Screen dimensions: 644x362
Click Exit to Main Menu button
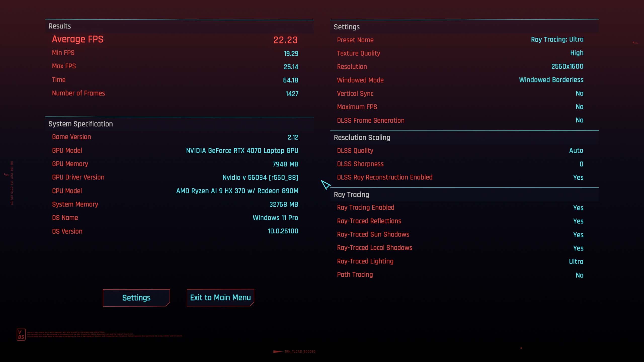click(220, 297)
